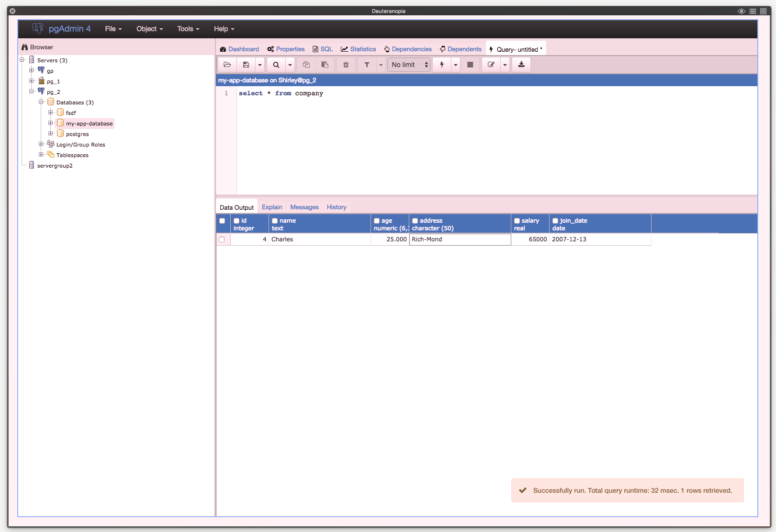Collapse the pg_2 server node
This screenshot has width=776, height=532.
[32, 91]
